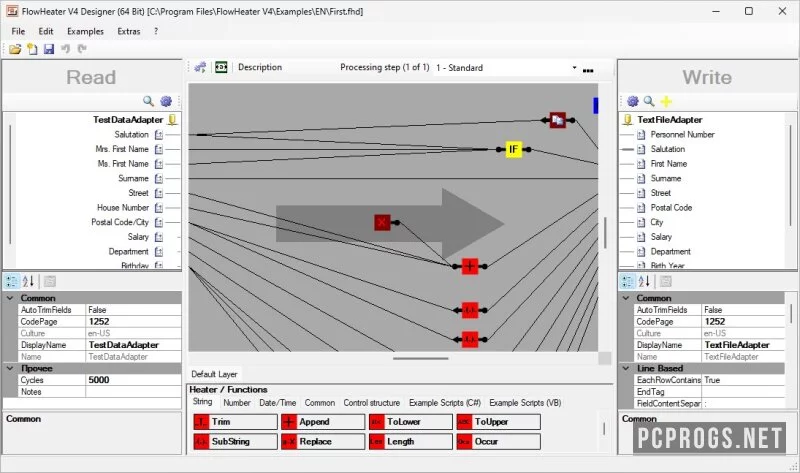Open Write adapter gear settings icon
The width and height of the screenshot is (800, 473).
coord(633,101)
